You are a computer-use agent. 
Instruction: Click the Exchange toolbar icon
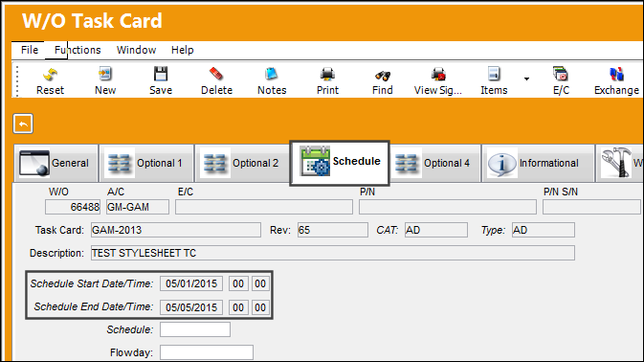pyautogui.click(x=616, y=75)
